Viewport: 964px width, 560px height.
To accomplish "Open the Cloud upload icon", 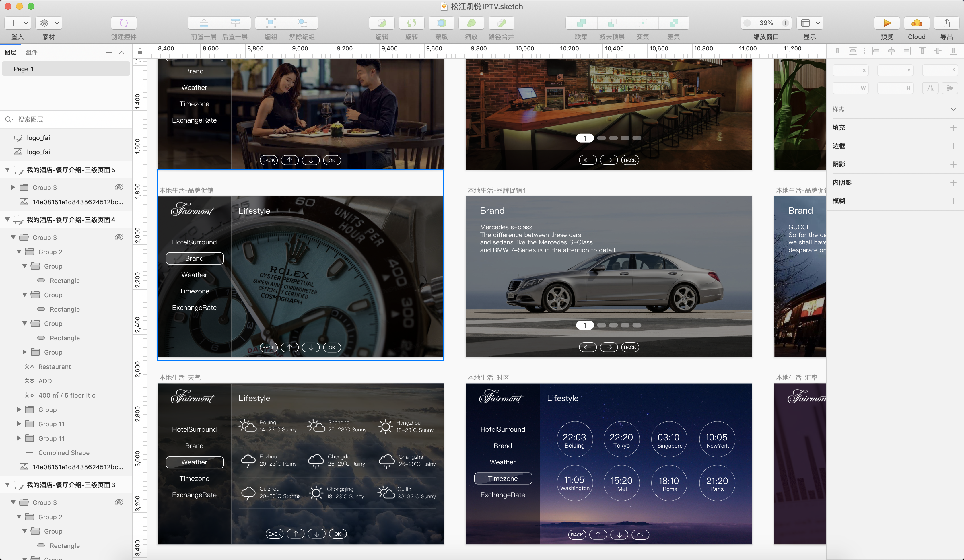I will pos(917,23).
